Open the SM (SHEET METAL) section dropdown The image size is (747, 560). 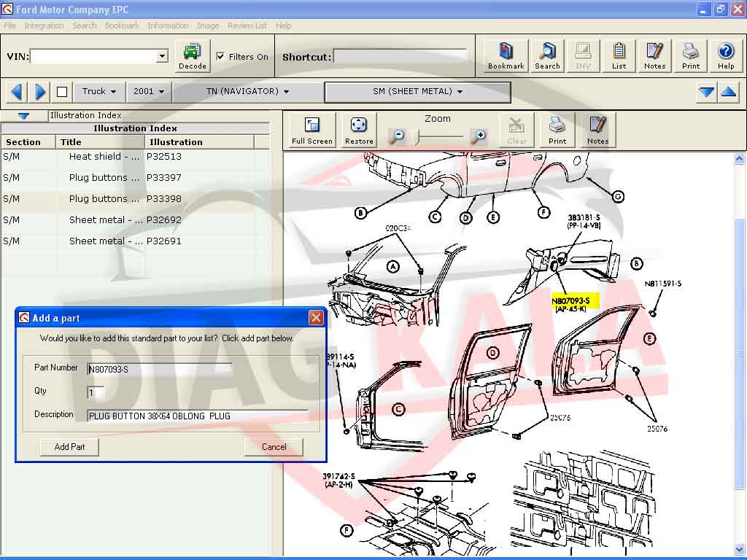(417, 91)
